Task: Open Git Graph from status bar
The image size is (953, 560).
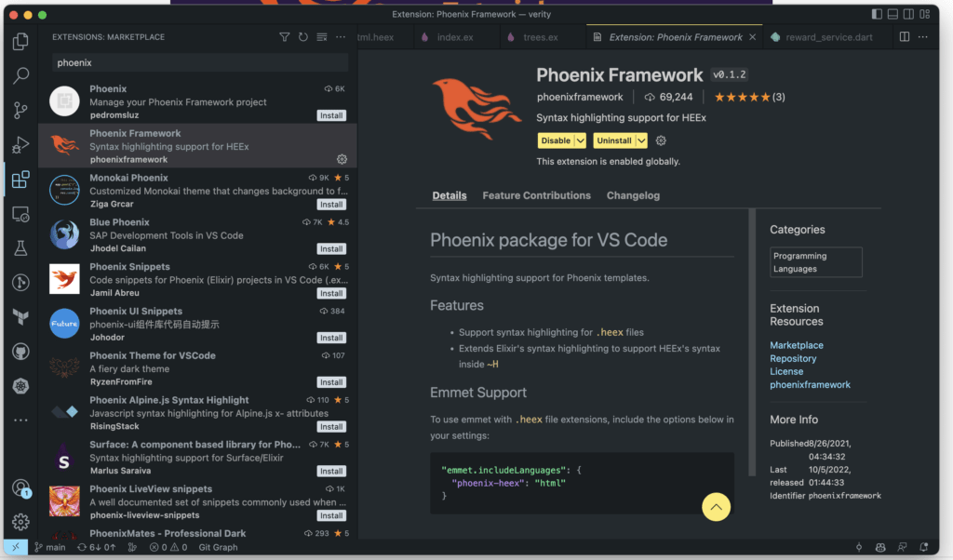Action: coord(218,547)
